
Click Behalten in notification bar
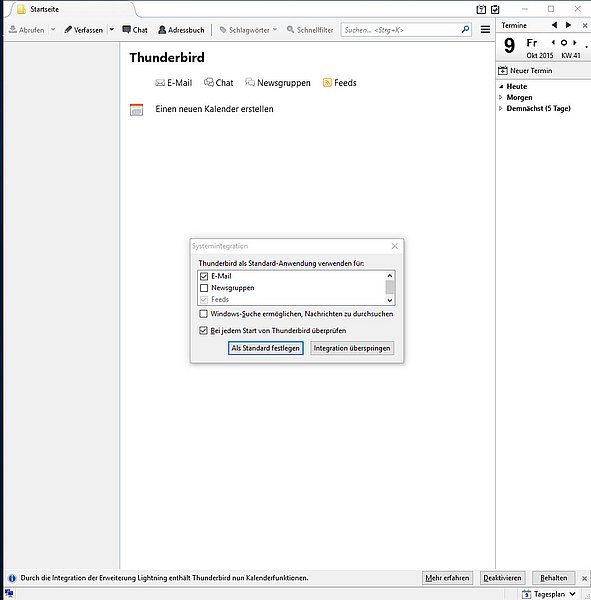point(553,578)
